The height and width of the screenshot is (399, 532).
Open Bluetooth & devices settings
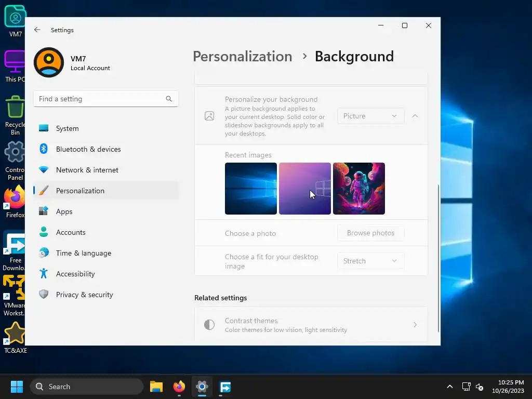(x=106, y=149)
